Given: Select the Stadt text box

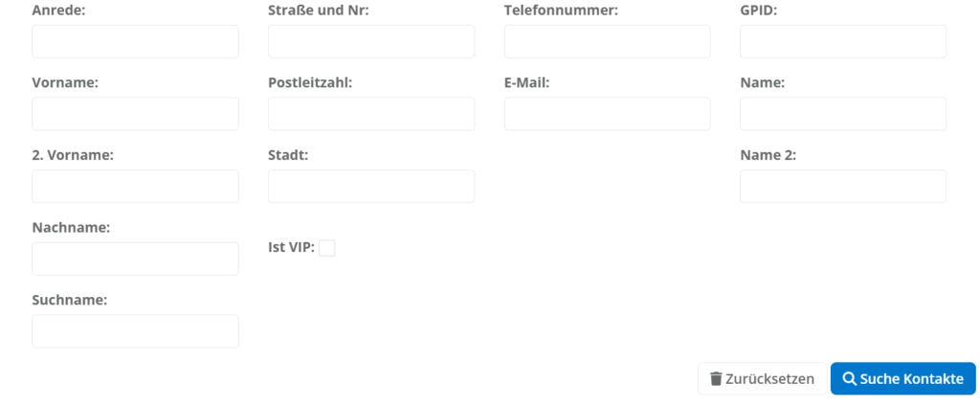Looking at the screenshot, I should click(x=371, y=187).
